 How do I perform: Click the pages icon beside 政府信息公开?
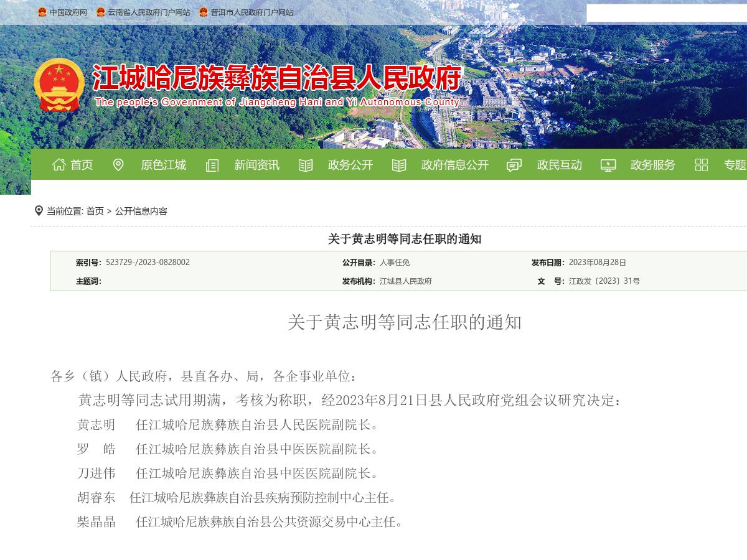(398, 165)
